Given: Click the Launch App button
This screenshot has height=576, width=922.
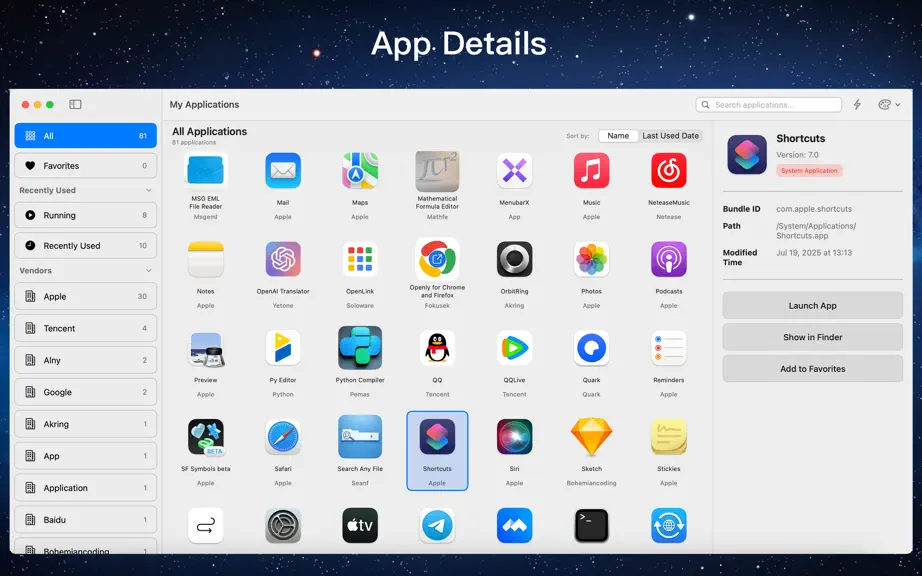Looking at the screenshot, I should [812, 306].
